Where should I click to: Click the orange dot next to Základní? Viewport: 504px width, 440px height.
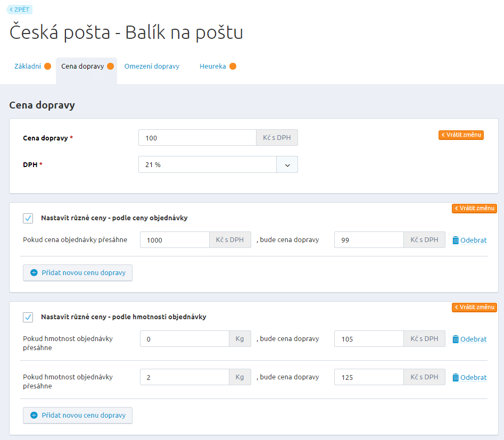click(x=47, y=66)
